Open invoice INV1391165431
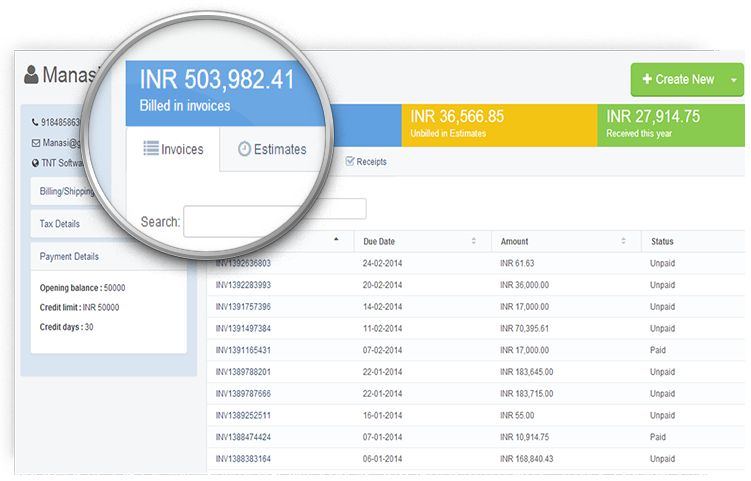 (243, 350)
